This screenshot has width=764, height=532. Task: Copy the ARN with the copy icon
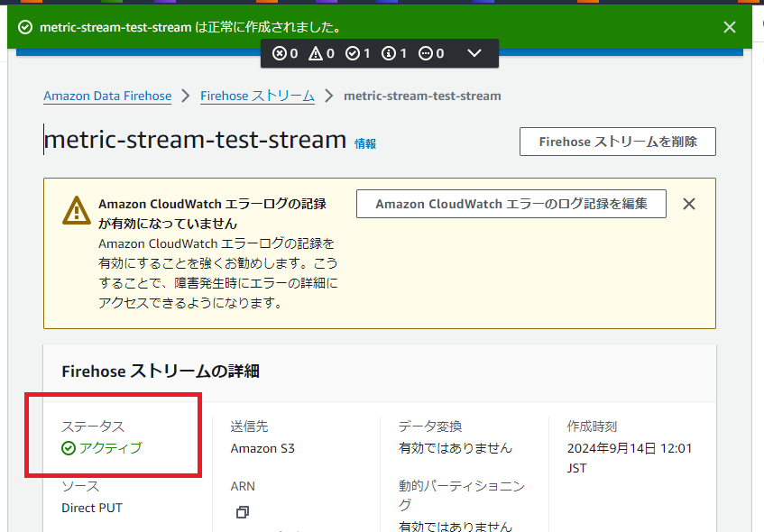pyautogui.click(x=242, y=512)
